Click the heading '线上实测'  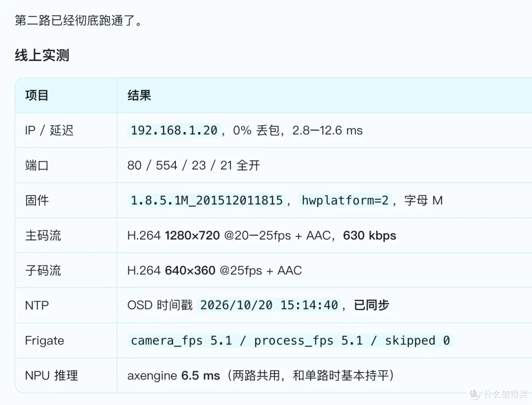[42, 55]
